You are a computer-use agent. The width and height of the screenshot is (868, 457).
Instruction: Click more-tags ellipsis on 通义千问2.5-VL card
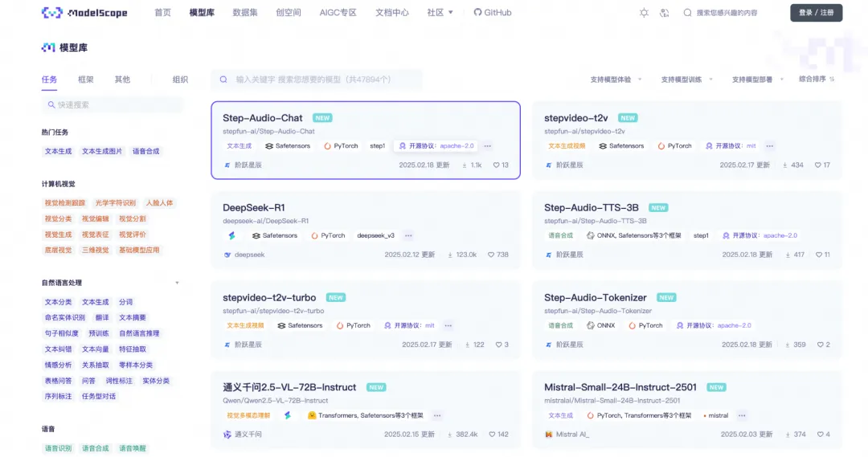coord(437,415)
